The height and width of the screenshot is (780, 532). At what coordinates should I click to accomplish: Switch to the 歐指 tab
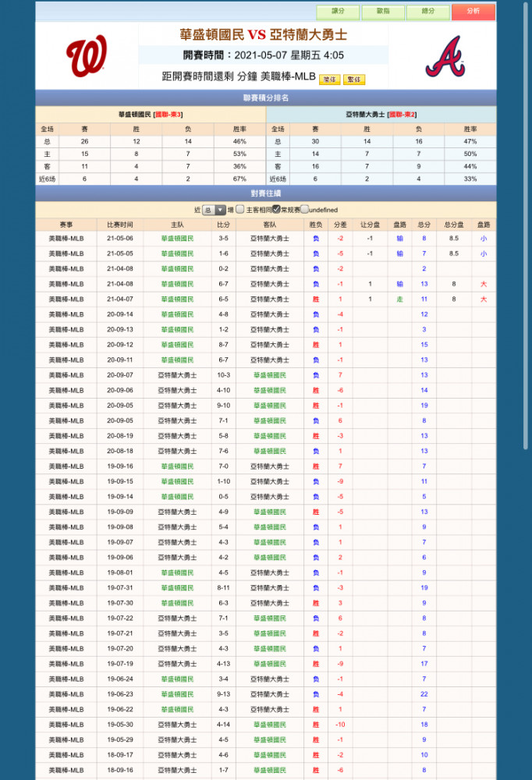coord(383,12)
